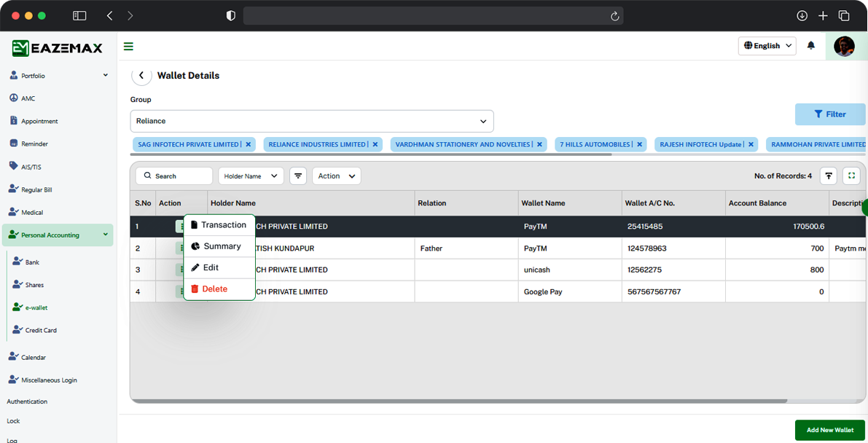Open AMC in sidebar
The height and width of the screenshot is (443, 868).
[x=22, y=98]
